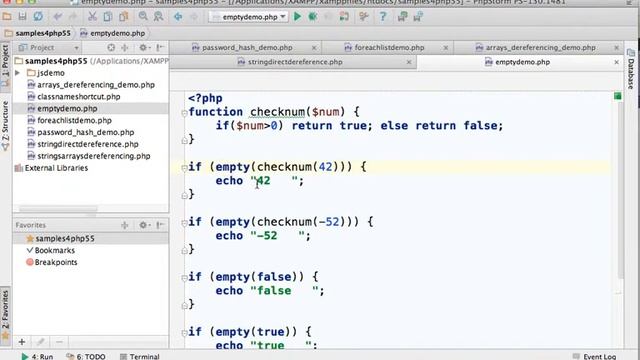Image resolution: width=640 pixels, height=360 pixels.
Task: Click the first of the two rightmost toolbar icons
Action: (402, 17)
